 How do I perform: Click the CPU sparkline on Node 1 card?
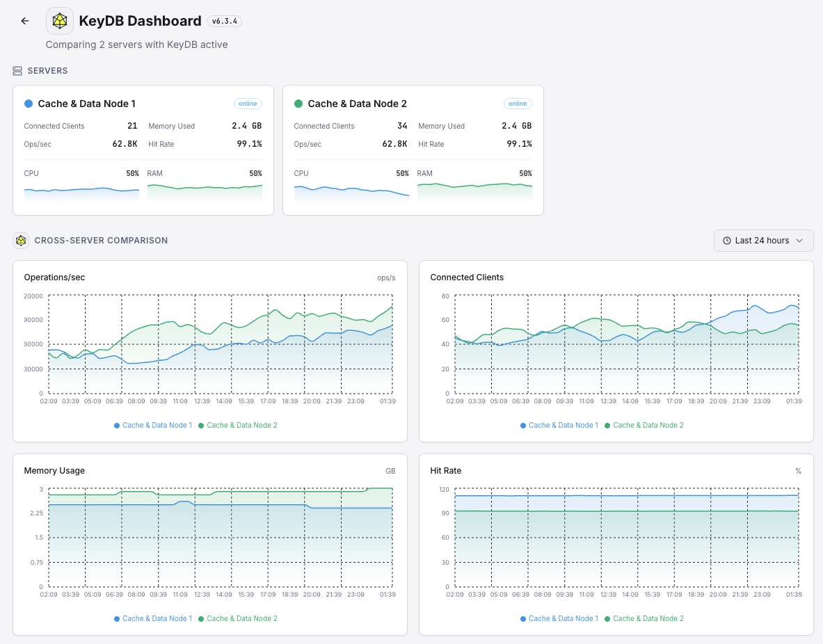(81, 193)
